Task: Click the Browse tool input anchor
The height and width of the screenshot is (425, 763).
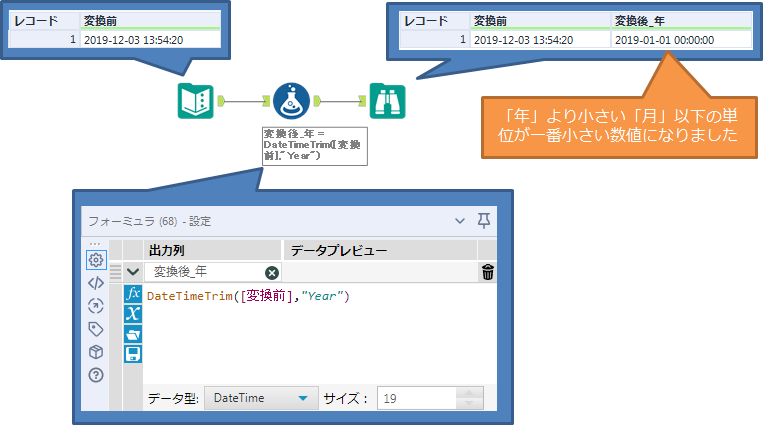Action: 362,101
